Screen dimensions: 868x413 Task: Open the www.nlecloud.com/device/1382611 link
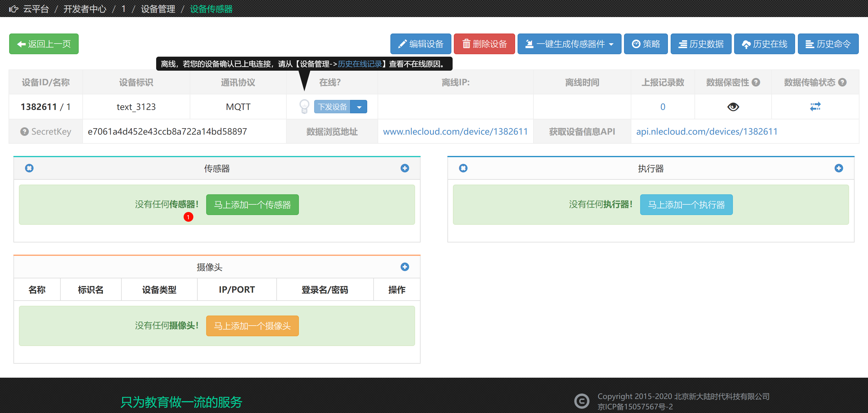tap(455, 132)
